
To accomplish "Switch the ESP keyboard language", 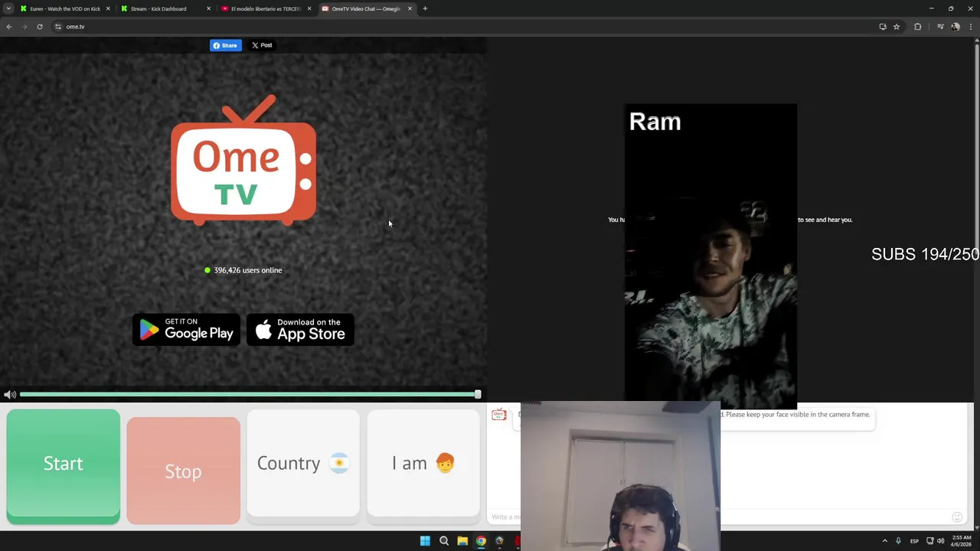I will click(x=914, y=541).
